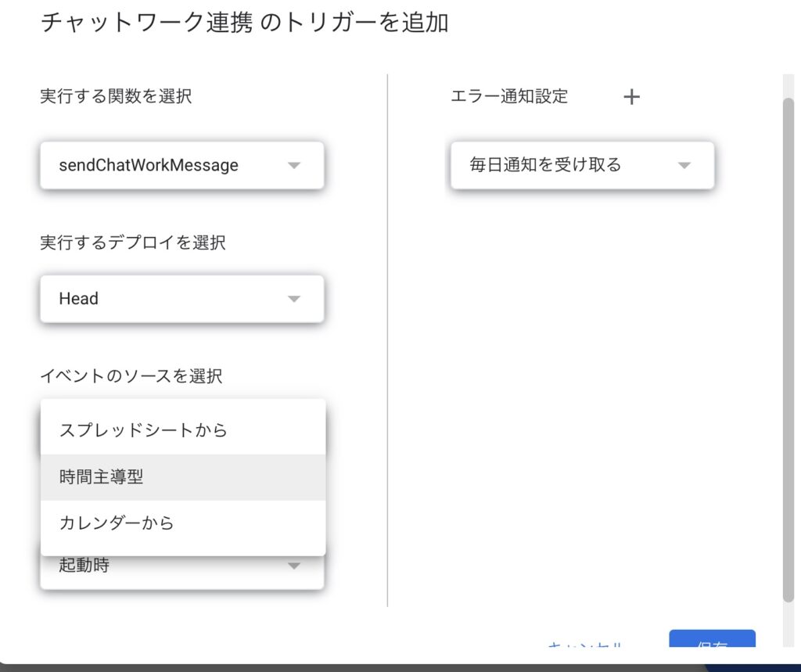The width and height of the screenshot is (801, 672).
Task: Open the sendChatWorkMessage function dropdown
Action: [181, 165]
